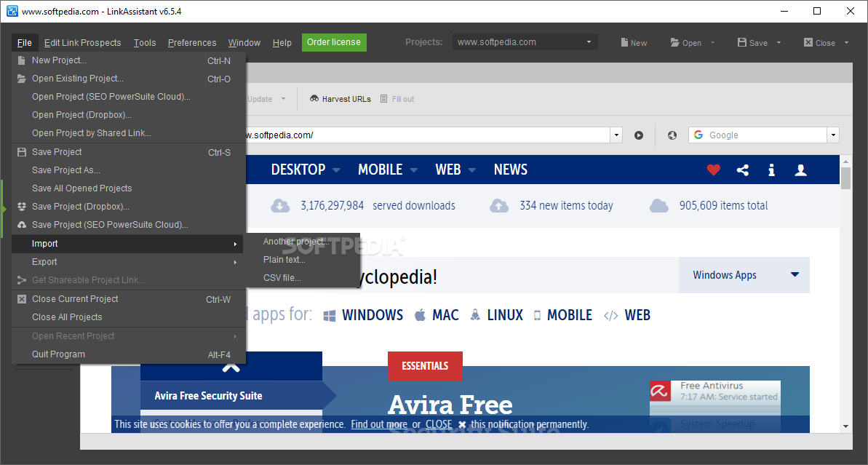Click the items total cloud icon
This screenshot has width=868, height=465.
(658, 206)
